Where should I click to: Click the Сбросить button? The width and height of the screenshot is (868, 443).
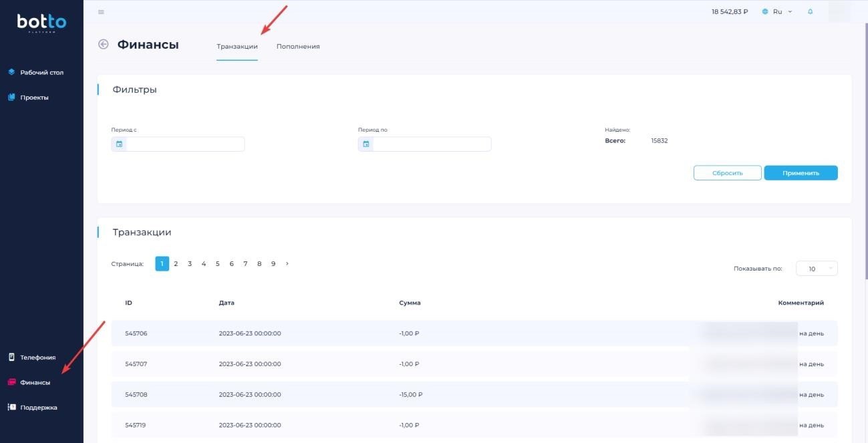[727, 173]
